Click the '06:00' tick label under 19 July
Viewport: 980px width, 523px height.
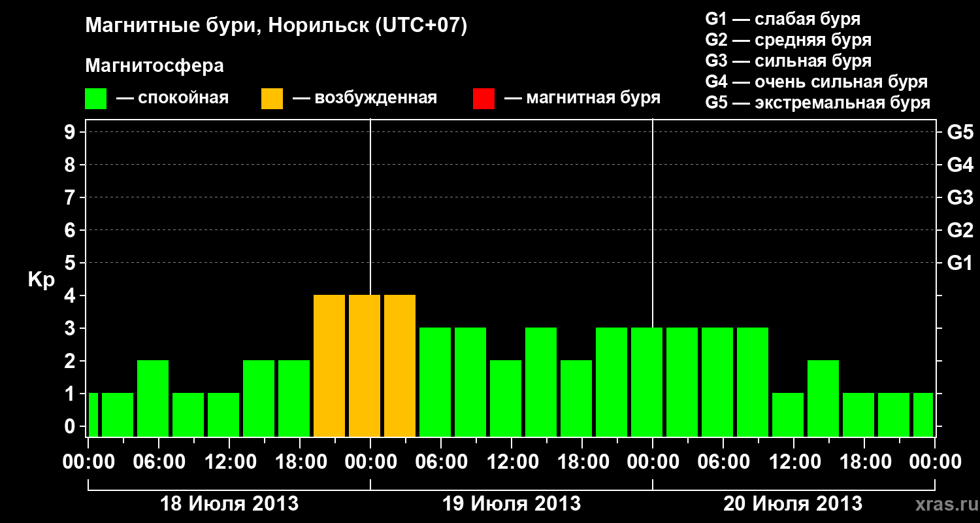point(441,462)
